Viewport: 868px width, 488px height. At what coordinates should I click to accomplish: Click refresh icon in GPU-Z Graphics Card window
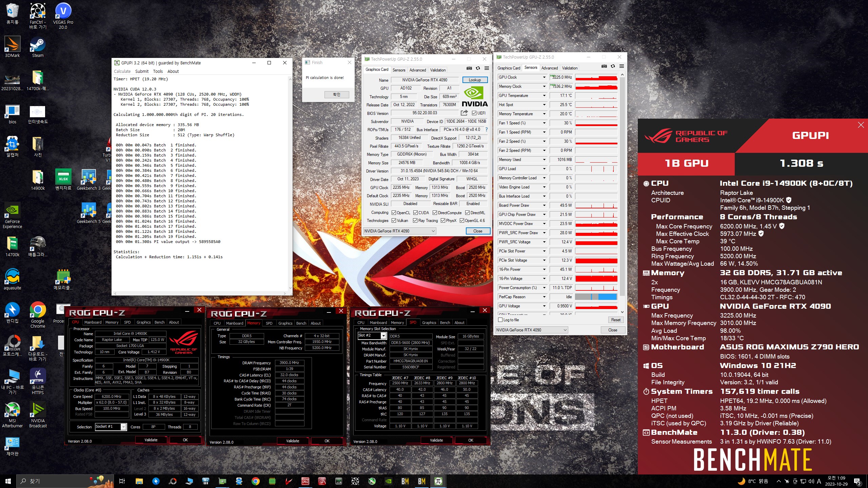478,68
